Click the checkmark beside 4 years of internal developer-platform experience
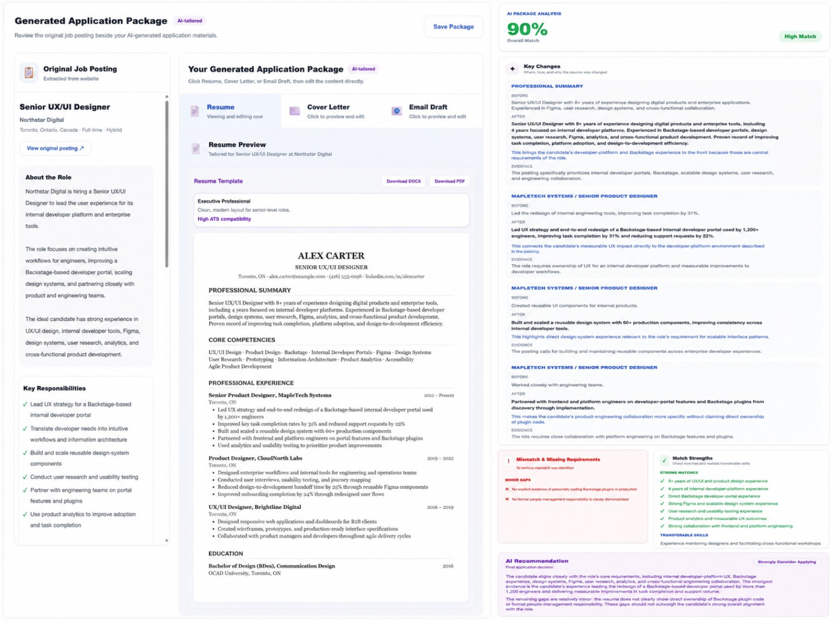This screenshot has width=840, height=620. click(x=662, y=489)
